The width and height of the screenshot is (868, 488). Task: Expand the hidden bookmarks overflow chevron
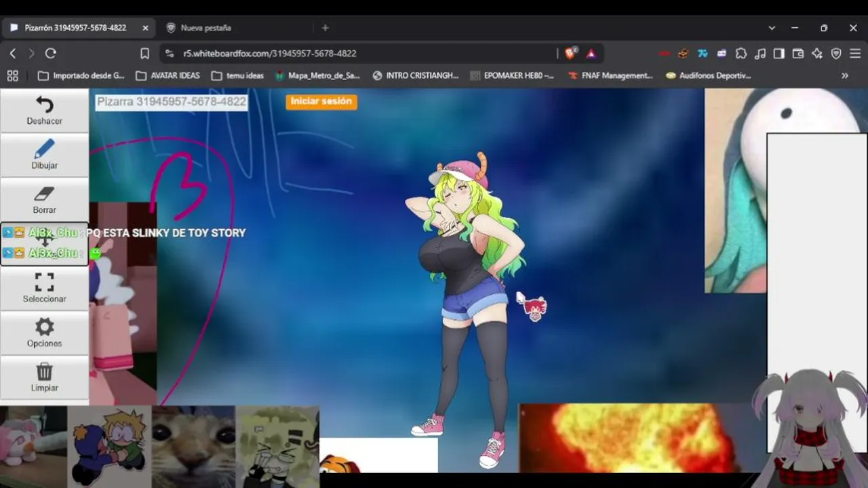(x=845, y=76)
